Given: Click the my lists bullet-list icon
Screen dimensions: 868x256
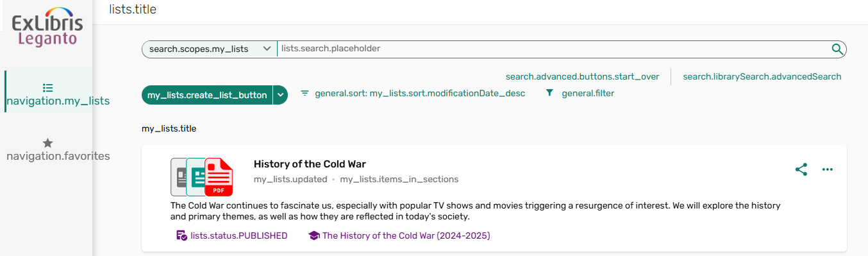Looking at the screenshot, I should pyautogui.click(x=47, y=88).
